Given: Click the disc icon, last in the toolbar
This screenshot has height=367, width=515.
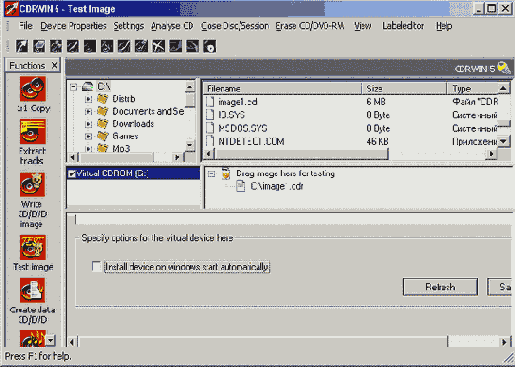Looking at the screenshot, I should [209, 46].
